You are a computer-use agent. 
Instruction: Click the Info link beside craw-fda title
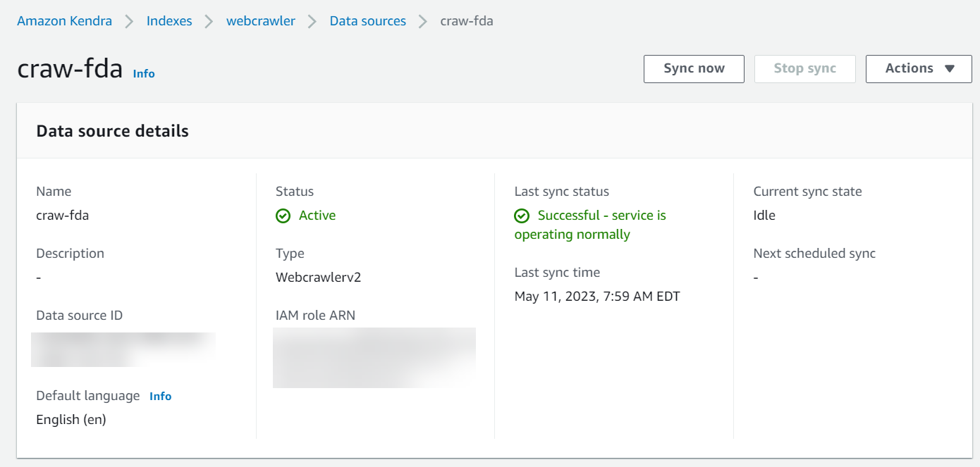pyautogui.click(x=144, y=73)
